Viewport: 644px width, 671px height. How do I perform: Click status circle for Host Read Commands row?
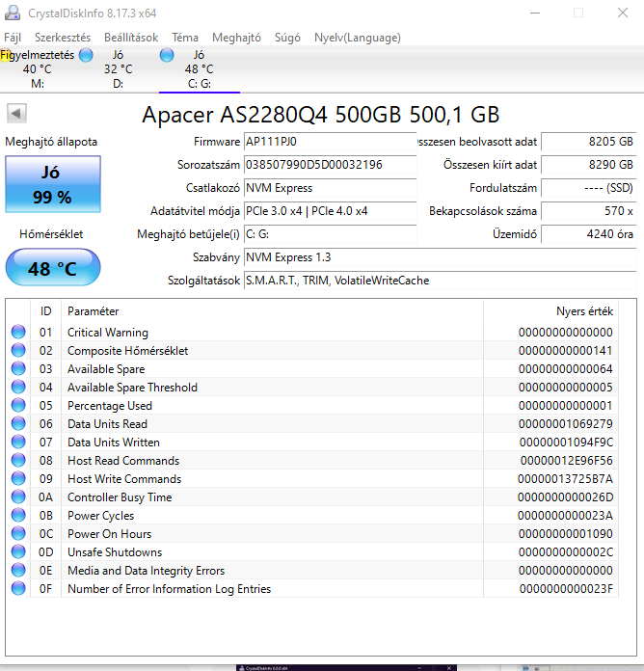pyautogui.click(x=18, y=460)
